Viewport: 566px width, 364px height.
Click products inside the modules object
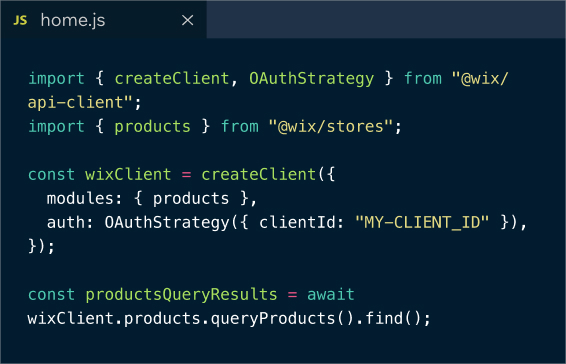tap(191, 199)
